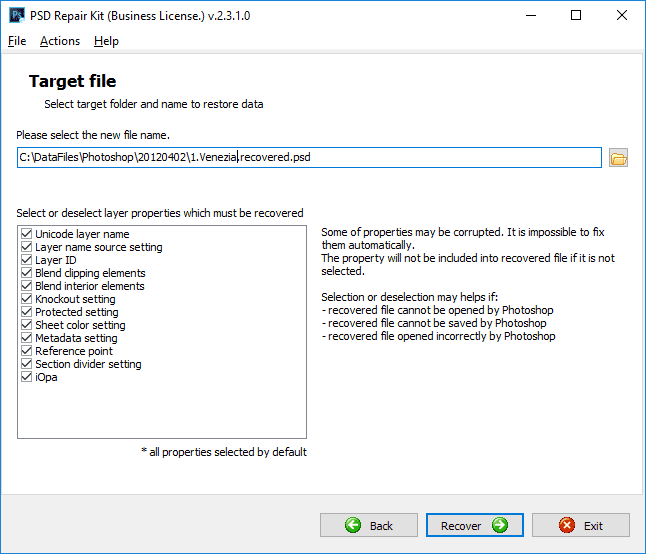Maximize the PSD Repair Kit window

pos(576,15)
